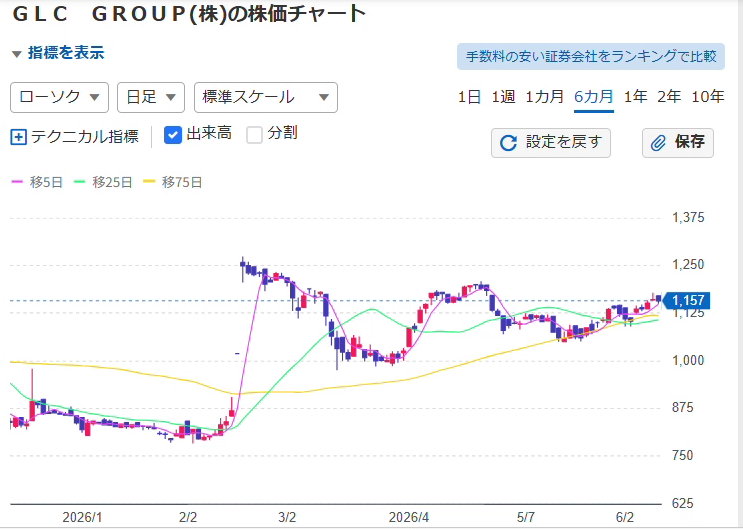
Task: Click 設定を戻す reset text
Action: point(564,142)
